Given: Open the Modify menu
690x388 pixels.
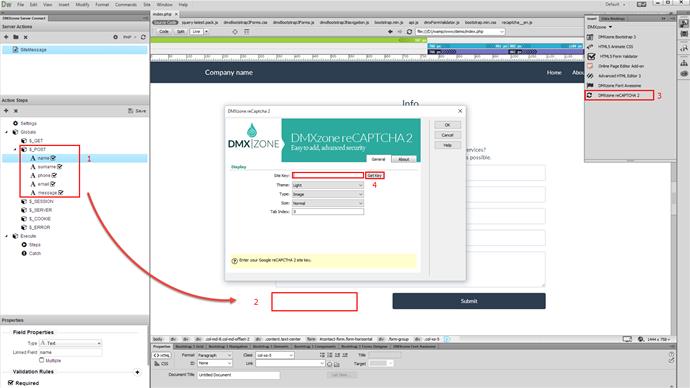Looking at the screenshot, I should [82, 4].
